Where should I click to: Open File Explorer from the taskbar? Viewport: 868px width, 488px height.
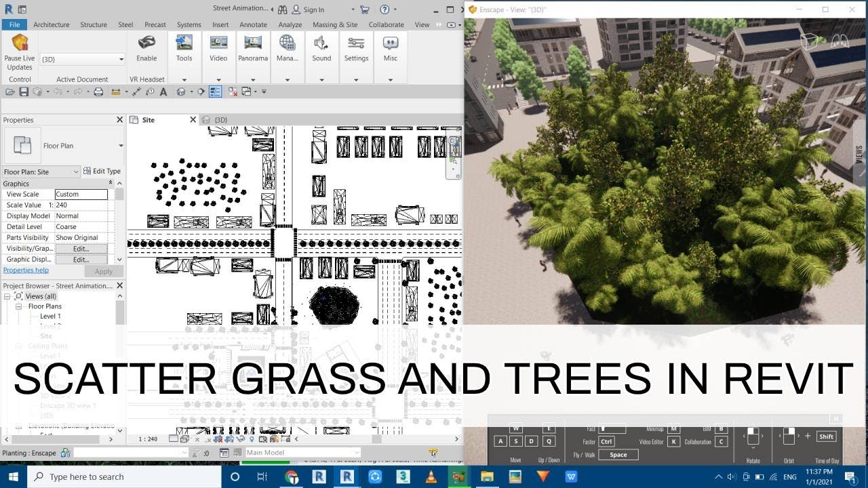tap(487, 476)
